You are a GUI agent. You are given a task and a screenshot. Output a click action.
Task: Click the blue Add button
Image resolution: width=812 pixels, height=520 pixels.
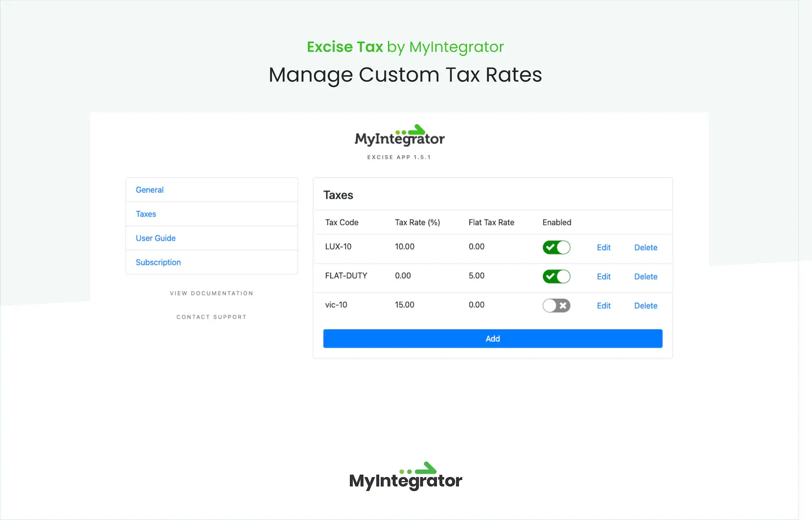493,339
